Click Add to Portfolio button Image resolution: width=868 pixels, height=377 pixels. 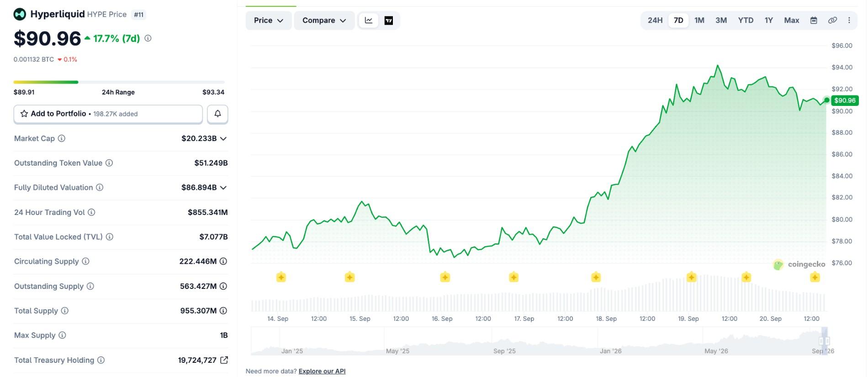tap(108, 114)
